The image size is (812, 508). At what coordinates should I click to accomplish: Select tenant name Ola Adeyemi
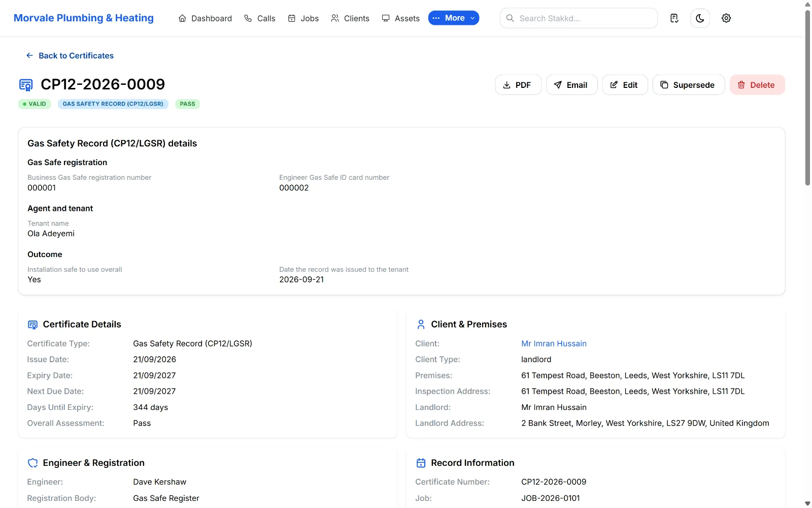click(x=51, y=234)
